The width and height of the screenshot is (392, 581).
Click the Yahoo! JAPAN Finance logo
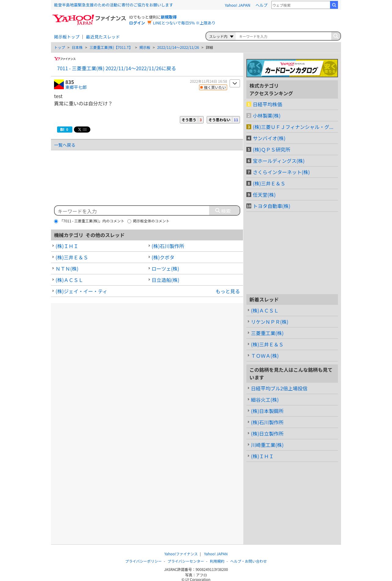89,20
